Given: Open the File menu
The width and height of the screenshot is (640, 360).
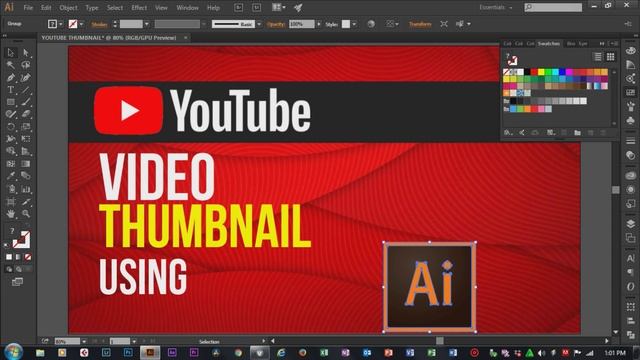Looking at the screenshot, I should [28, 8].
